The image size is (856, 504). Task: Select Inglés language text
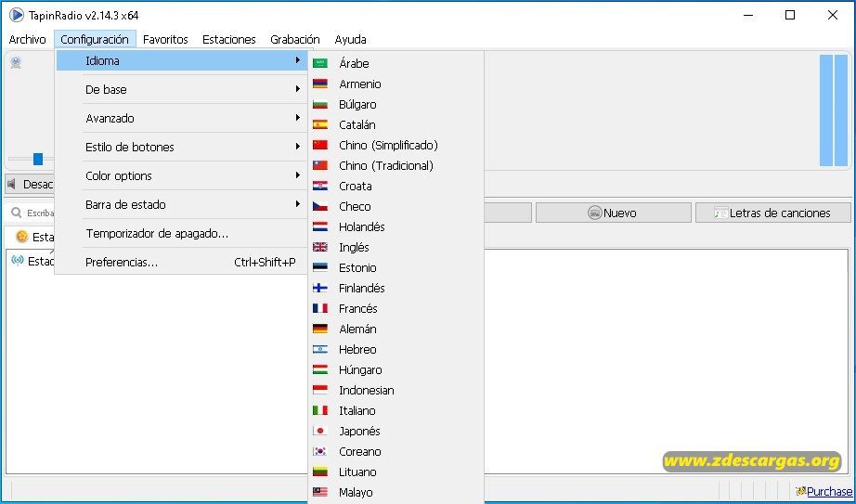pos(354,247)
